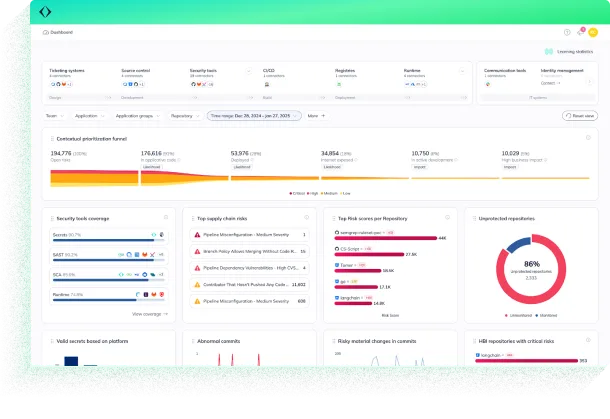This screenshot has width=610, height=419.
Task: Click the GitLab icon in the SAST row
Action: point(145,254)
